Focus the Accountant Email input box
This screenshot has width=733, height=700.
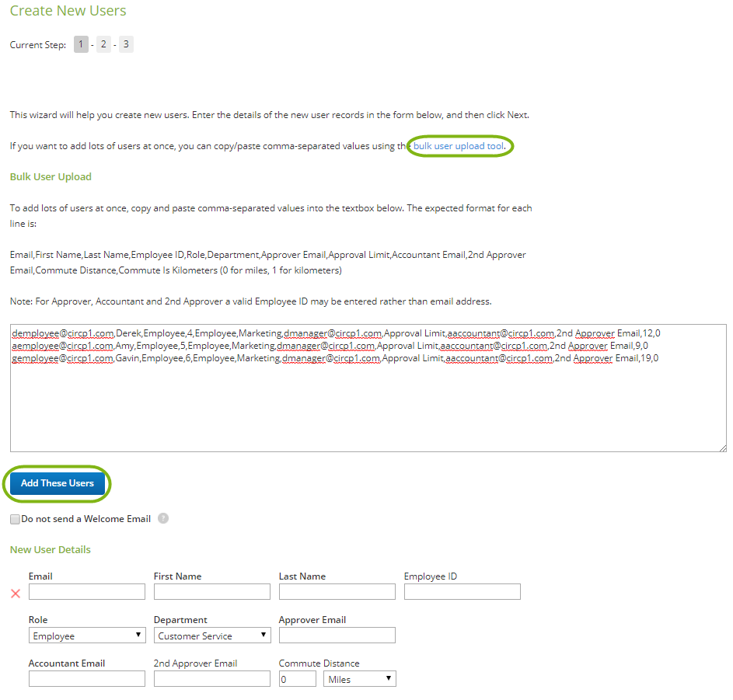pos(86,678)
